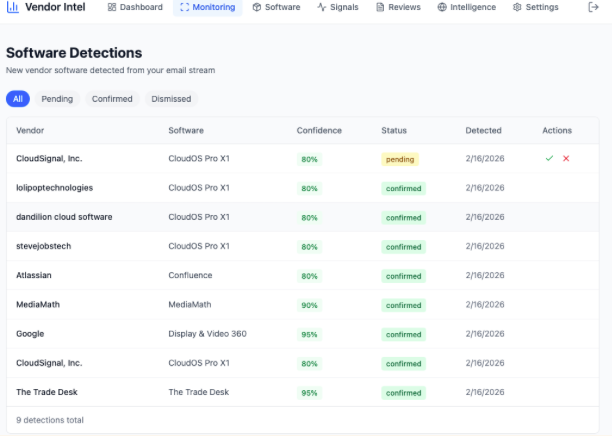Open the Dashboard tab

coord(135,7)
